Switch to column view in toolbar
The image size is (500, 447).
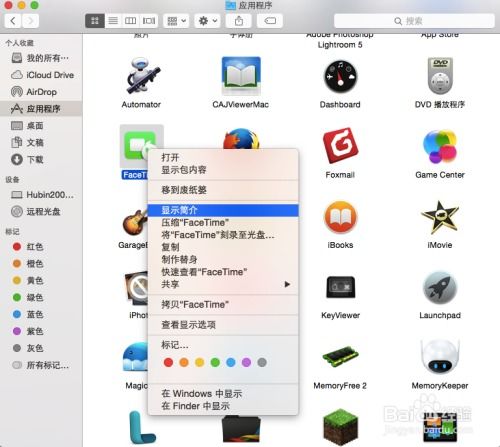[130, 21]
